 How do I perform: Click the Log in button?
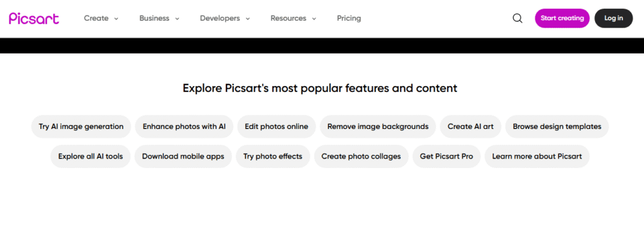coord(614,18)
